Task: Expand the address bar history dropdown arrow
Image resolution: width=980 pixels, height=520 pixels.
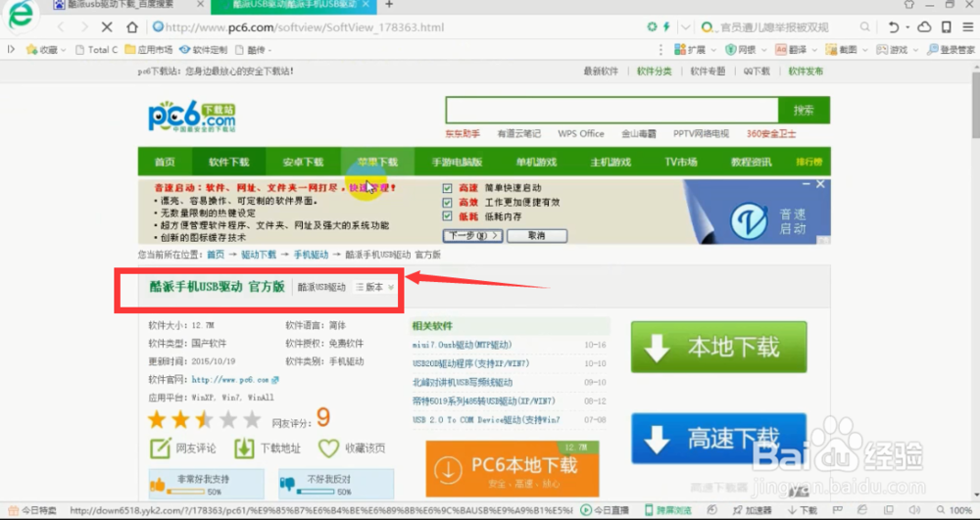Action: (x=686, y=27)
